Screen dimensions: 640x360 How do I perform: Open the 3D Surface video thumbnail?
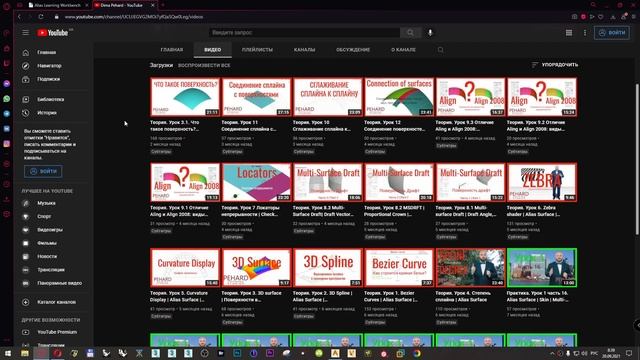coord(256,267)
